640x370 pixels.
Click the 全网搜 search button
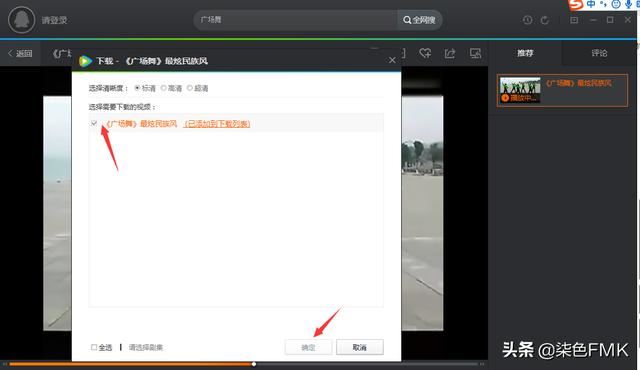coord(419,20)
